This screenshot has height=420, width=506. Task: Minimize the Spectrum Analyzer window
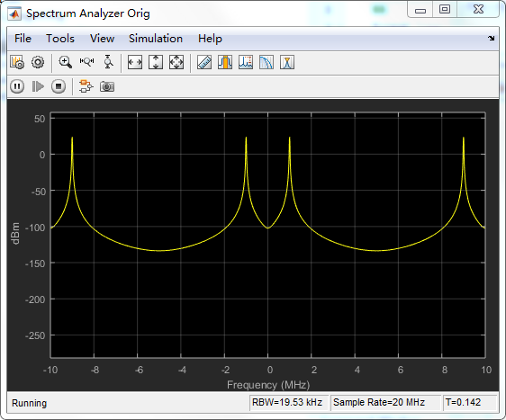(x=420, y=10)
